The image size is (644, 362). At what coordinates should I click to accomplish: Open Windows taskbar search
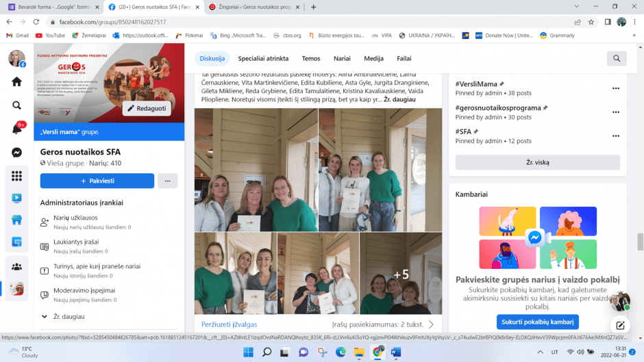267,352
